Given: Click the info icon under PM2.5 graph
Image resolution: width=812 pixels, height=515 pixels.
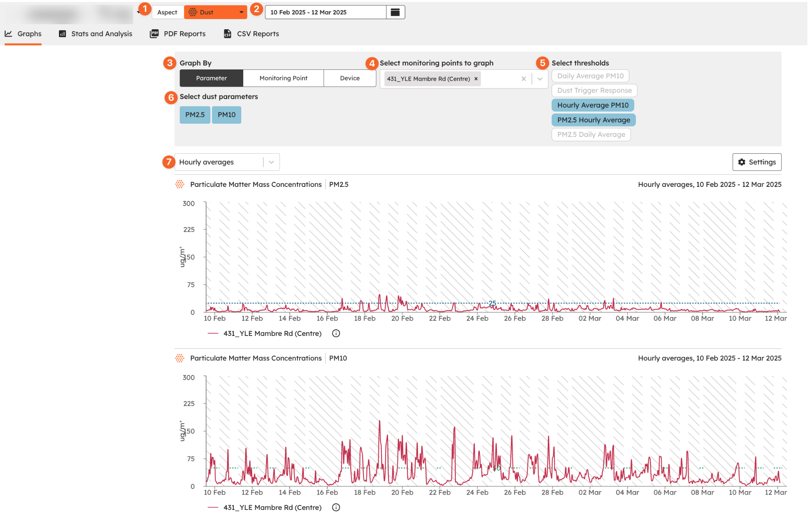Looking at the screenshot, I should click(x=336, y=333).
